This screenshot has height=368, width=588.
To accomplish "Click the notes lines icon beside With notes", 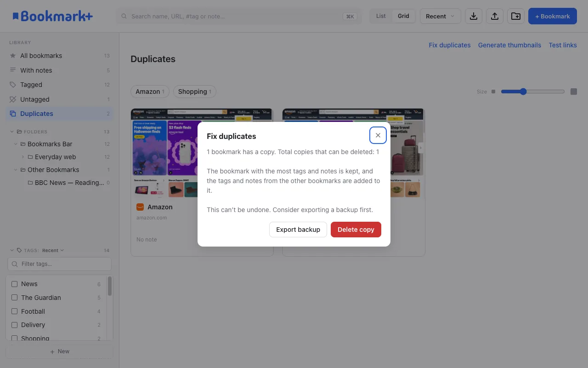I will pos(13,70).
